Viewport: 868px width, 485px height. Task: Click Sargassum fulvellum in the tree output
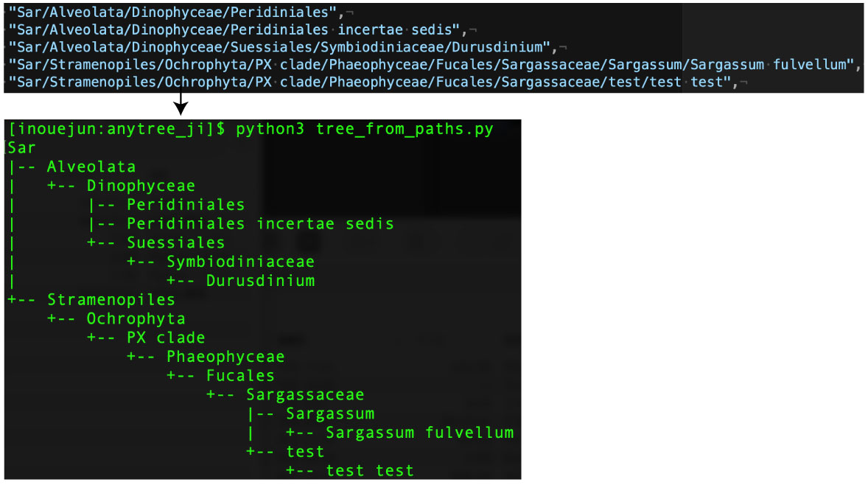pyautogui.click(x=419, y=433)
